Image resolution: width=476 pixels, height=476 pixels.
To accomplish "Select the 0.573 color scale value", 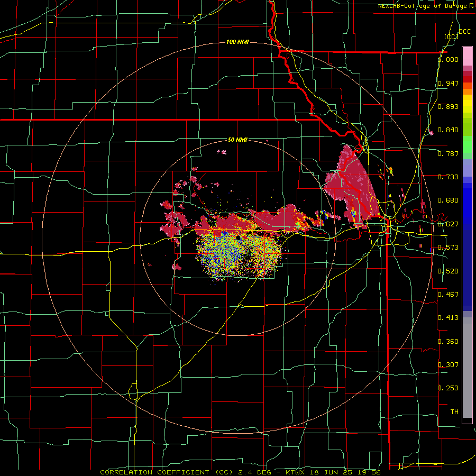I will [x=448, y=248].
